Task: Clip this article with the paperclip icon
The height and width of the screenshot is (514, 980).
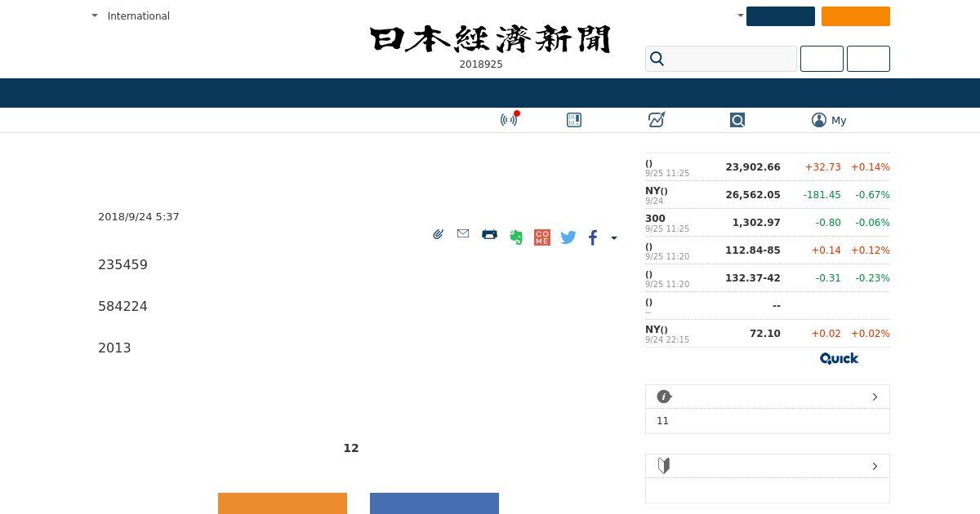Action: (x=438, y=235)
